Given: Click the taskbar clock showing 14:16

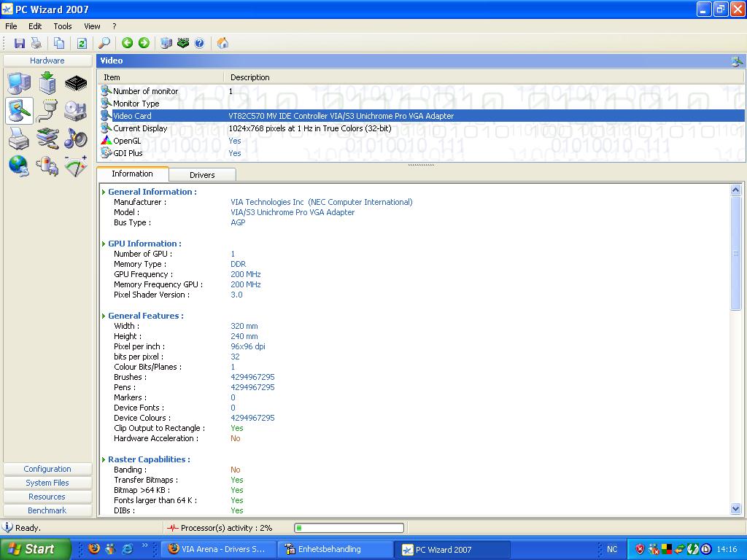Looking at the screenshot, I should (x=727, y=550).
